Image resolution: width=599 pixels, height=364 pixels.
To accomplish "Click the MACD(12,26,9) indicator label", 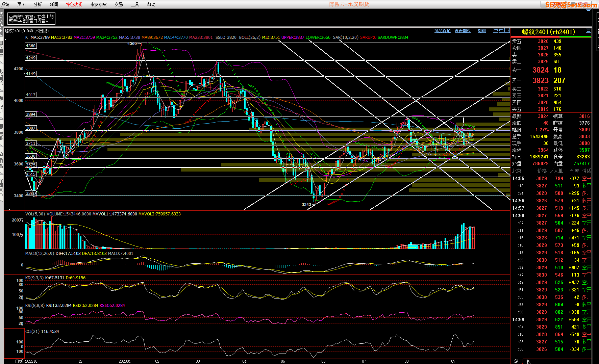I will pyautogui.click(x=40, y=254).
